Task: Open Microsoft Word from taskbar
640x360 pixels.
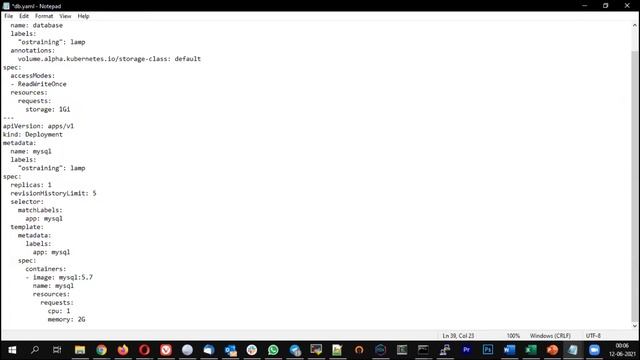Action: [509, 350]
